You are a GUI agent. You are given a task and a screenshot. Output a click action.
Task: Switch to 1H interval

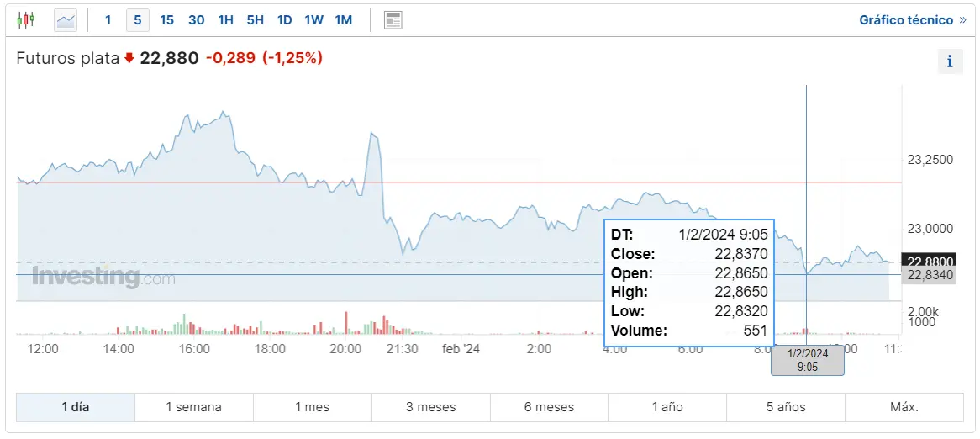click(x=225, y=19)
